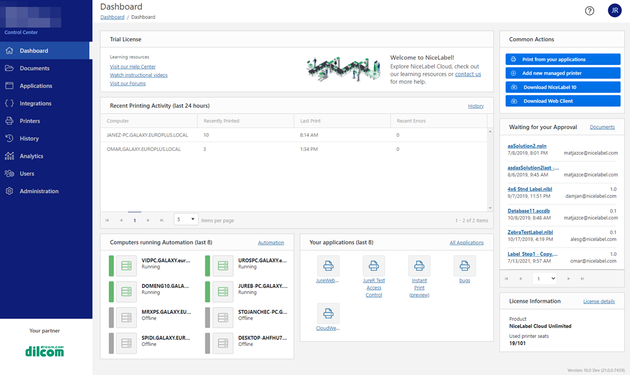630x375 pixels.
Task: Go to next page in printing activity pager
Action: pyautogui.click(x=148, y=220)
